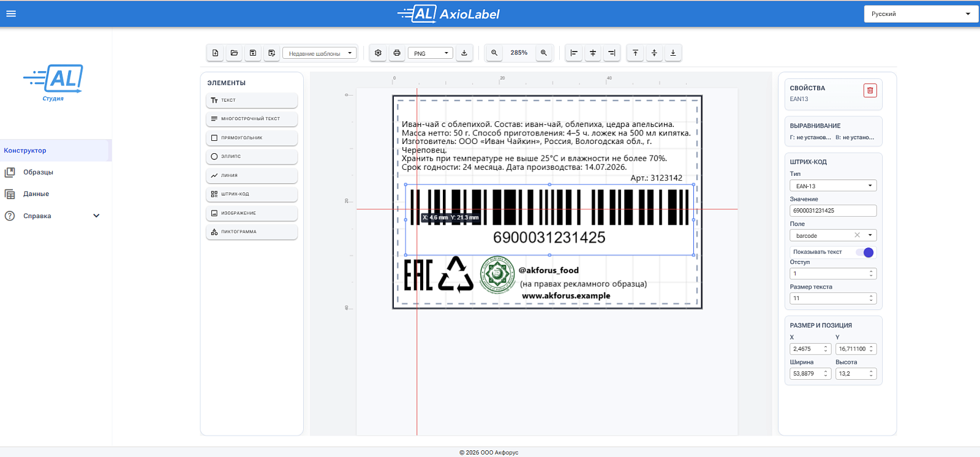Click the Ширина stepper
980x457 pixels.
click(825, 374)
